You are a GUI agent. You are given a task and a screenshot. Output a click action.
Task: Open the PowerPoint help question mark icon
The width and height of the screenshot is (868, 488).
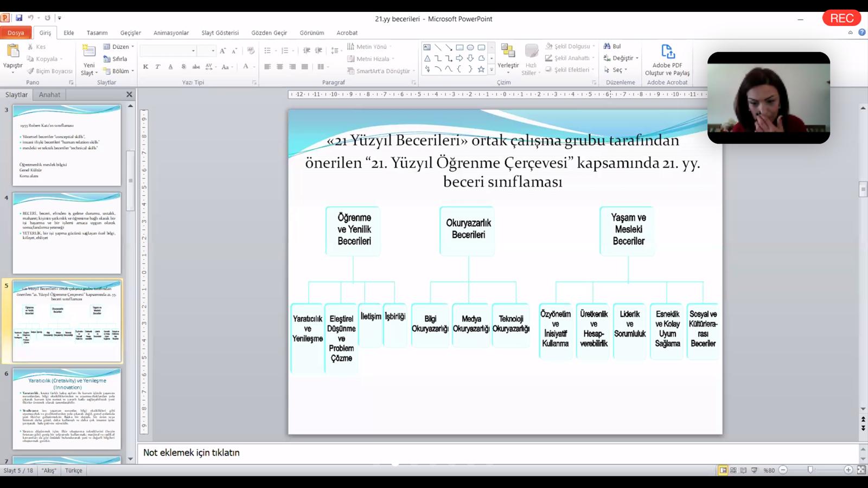[861, 33]
